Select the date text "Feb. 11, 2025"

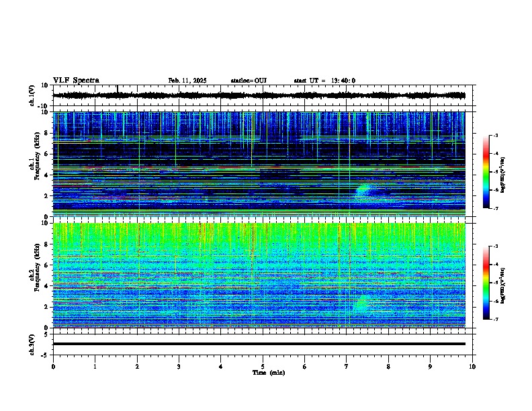coord(187,81)
